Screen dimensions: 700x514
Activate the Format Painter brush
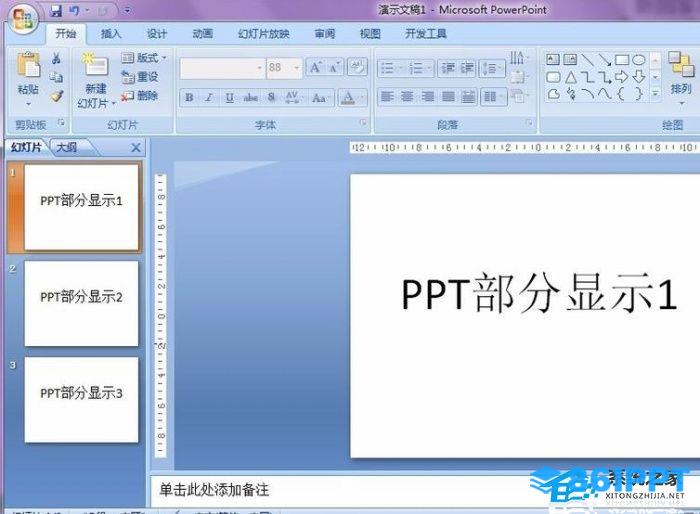[x=57, y=96]
